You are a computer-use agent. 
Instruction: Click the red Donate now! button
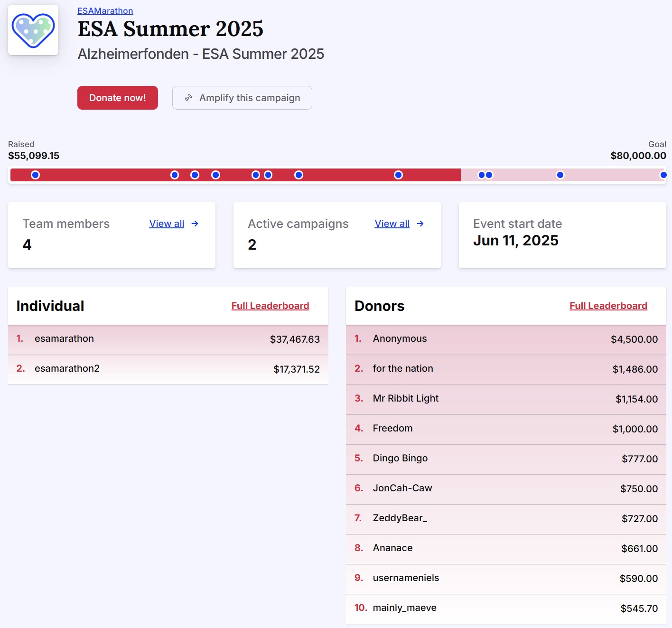coord(118,98)
